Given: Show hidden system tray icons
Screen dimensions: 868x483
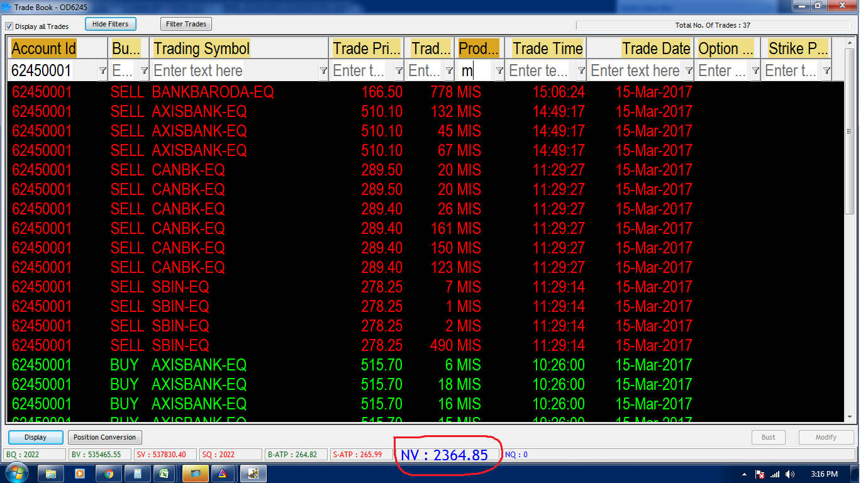Looking at the screenshot, I should pos(744,474).
